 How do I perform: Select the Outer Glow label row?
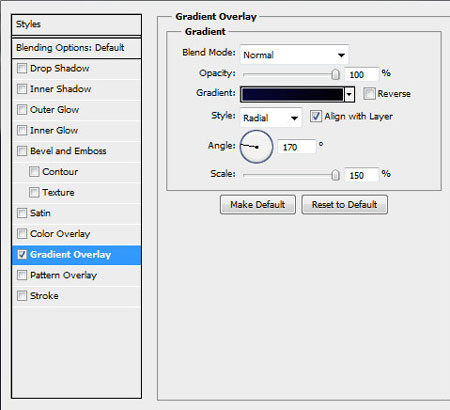click(x=54, y=110)
